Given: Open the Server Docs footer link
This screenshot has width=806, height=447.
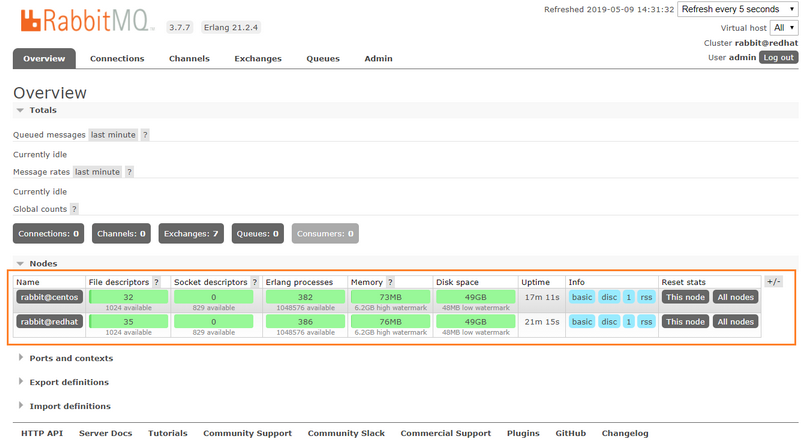Looking at the screenshot, I should coord(105,433).
